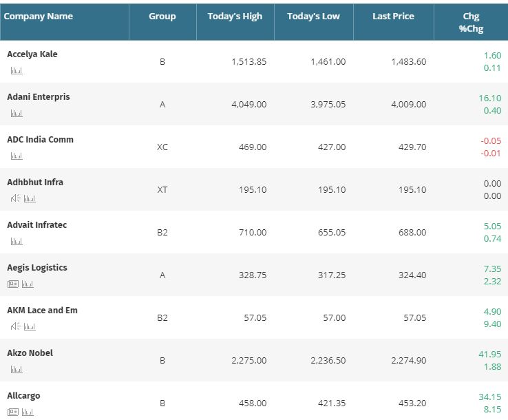Open the announcement icon under AKM Lace and Em
The image size is (508, 420).
click(15, 326)
